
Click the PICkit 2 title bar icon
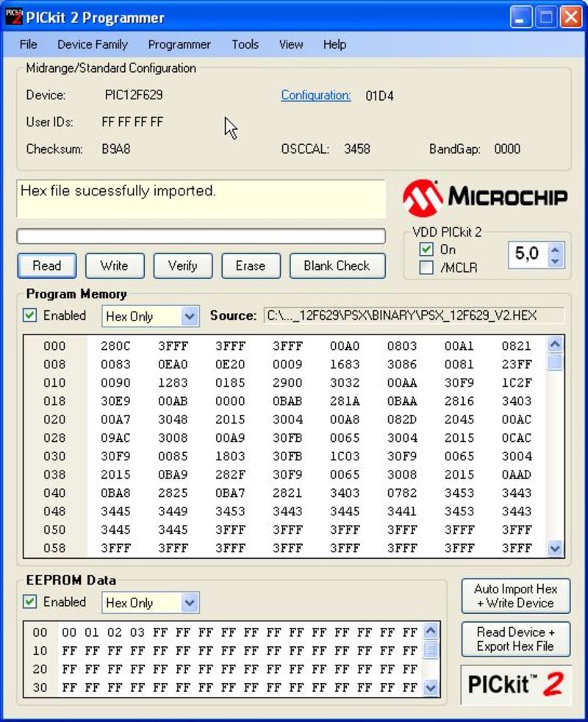tap(14, 17)
